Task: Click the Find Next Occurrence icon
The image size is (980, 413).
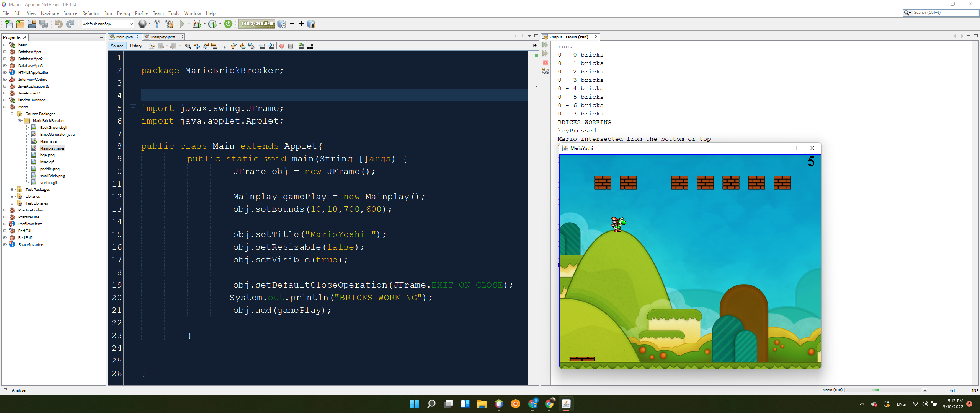Action: point(206,46)
